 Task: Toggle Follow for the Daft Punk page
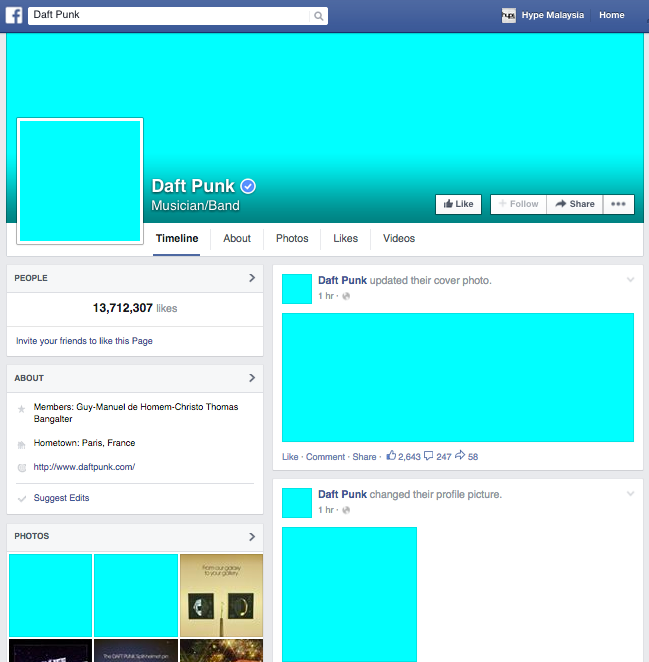[x=518, y=204]
